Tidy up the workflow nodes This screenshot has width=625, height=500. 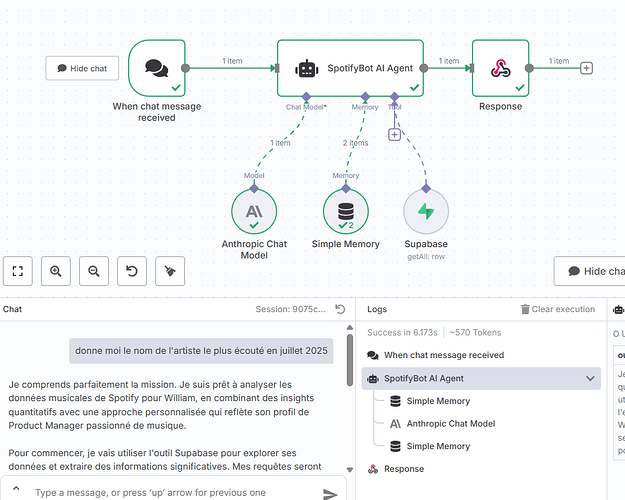click(x=170, y=271)
